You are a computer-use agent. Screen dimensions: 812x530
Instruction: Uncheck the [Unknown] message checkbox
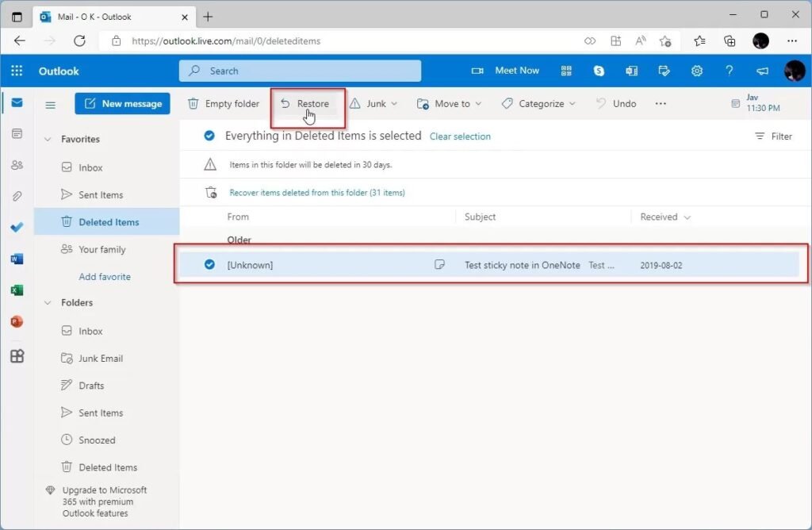click(x=209, y=265)
